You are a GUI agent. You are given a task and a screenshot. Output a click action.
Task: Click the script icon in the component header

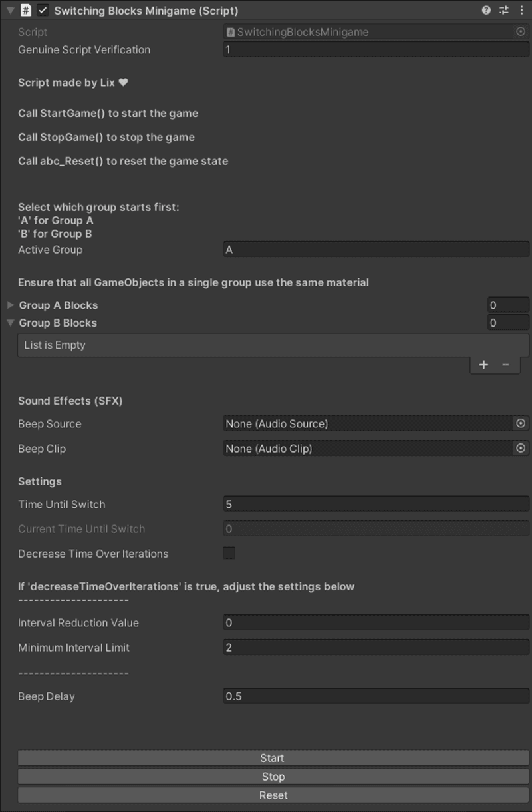25,10
